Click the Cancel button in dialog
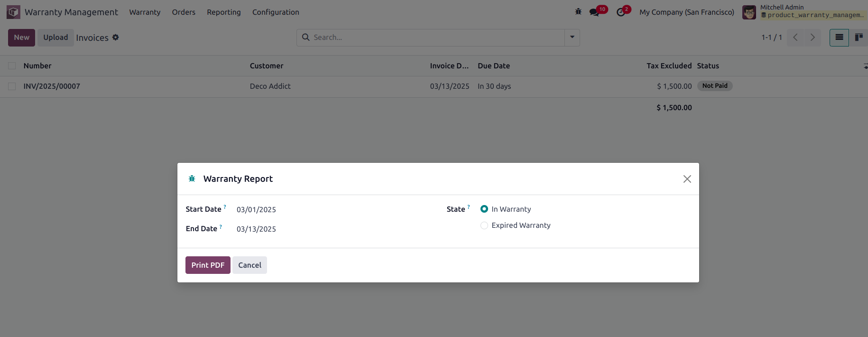Screen dimensions: 868x337 coord(249,265)
